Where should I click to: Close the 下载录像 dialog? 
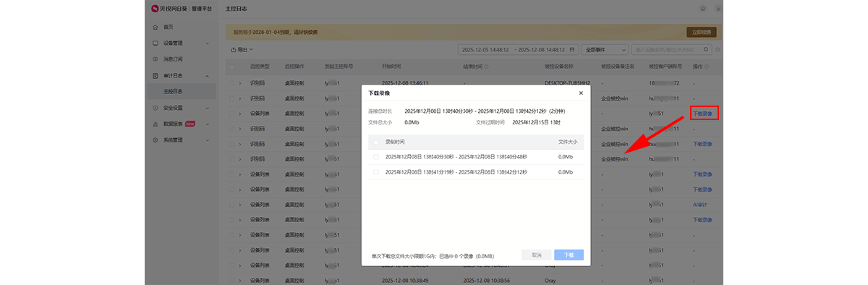[x=581, y=93]
